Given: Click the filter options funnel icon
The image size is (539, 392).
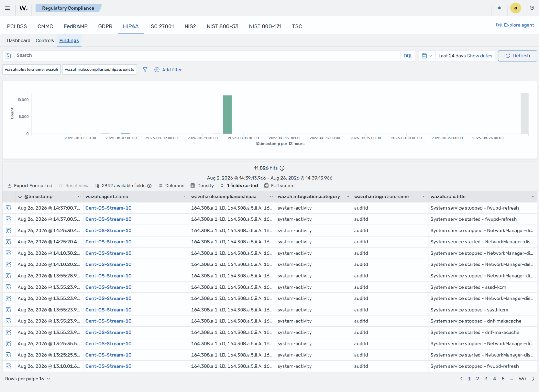Looking at the screenshot, I should pyautogui.click(x=145, y=70).
